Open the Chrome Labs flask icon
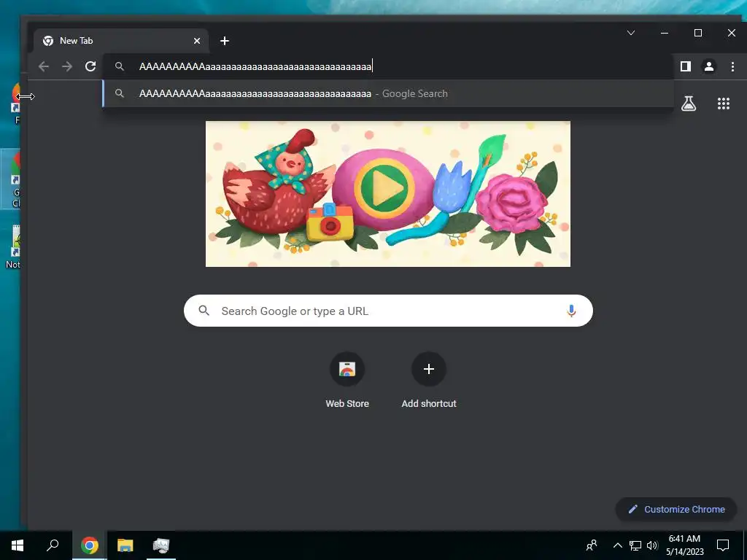This screenshot has height=560, width=747. coord(689,104)
